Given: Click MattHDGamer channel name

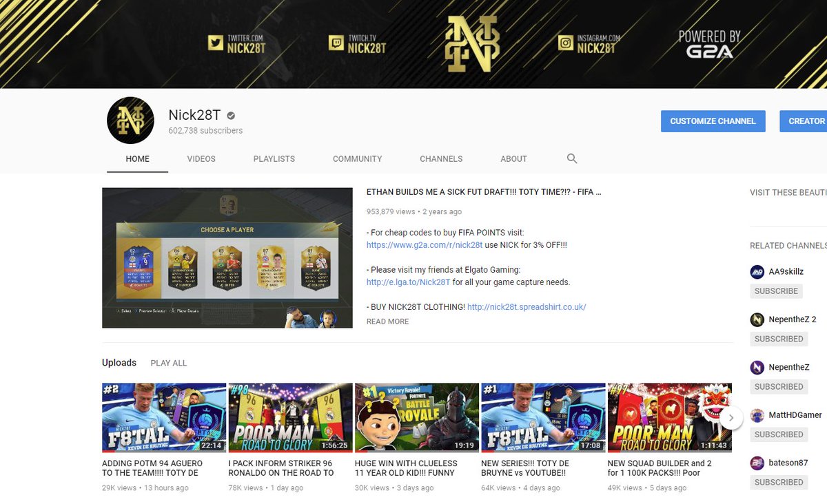Looking at the screenshot, I should point(796,415).
